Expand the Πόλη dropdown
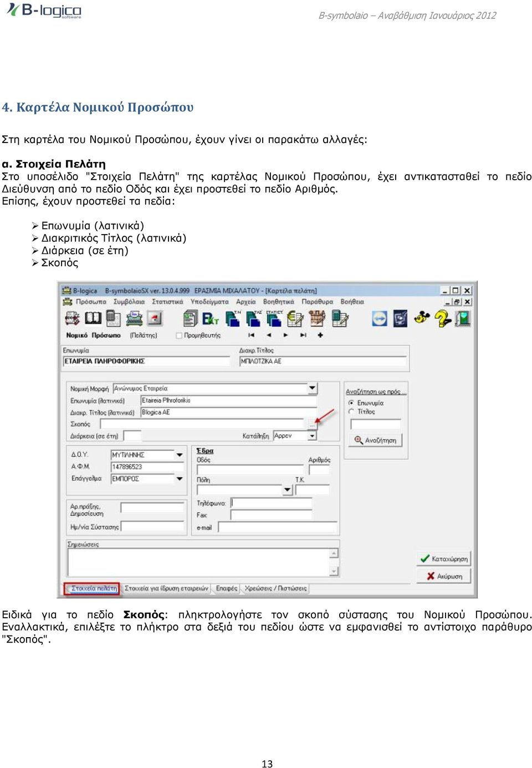 [x=287, y=490]
